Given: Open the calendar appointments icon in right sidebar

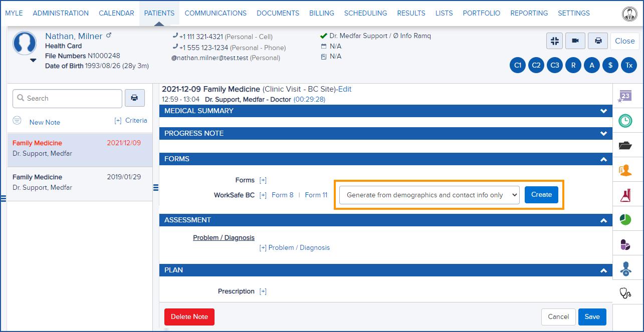Looking at the screenshot, I should [x=625, y=96].
